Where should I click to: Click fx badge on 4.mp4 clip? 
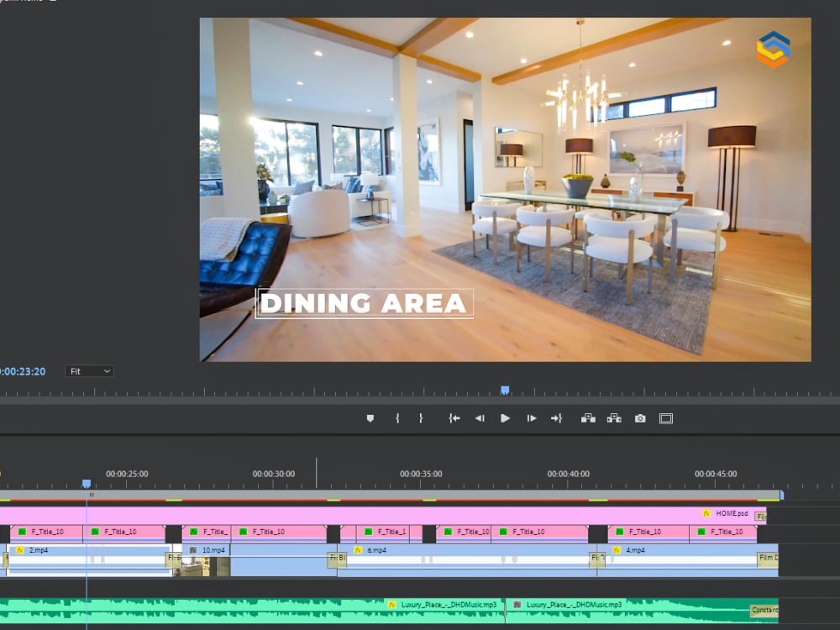[x=617, y=550]
